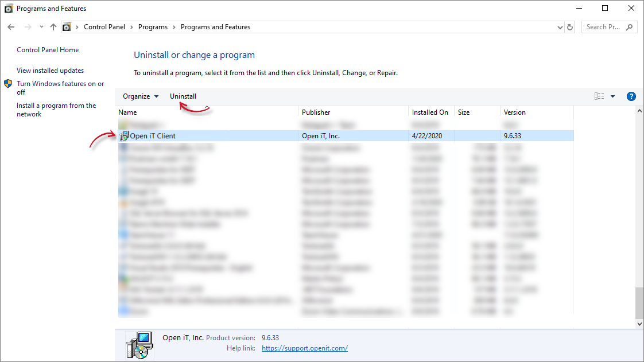The height and width of the screenshot is (362, 644).
Task: Click the Control Panel icon in the address bar
Action: 67,26
